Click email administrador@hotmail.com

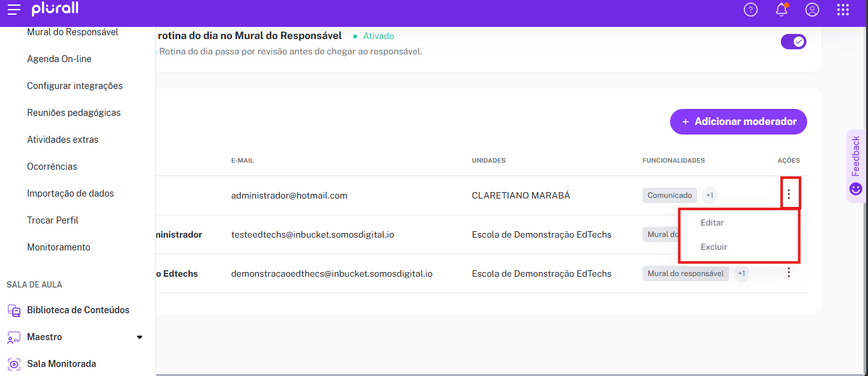[289, 195]
